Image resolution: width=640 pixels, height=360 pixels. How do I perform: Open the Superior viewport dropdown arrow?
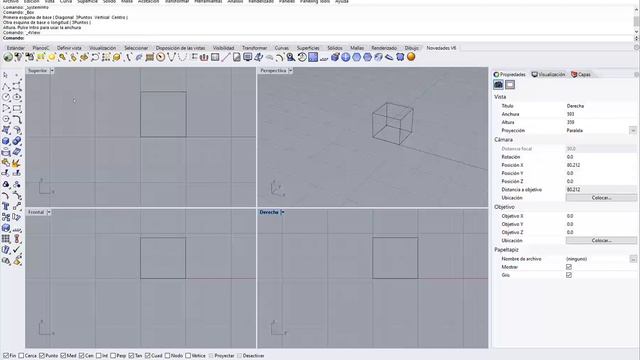pos(52,71)
